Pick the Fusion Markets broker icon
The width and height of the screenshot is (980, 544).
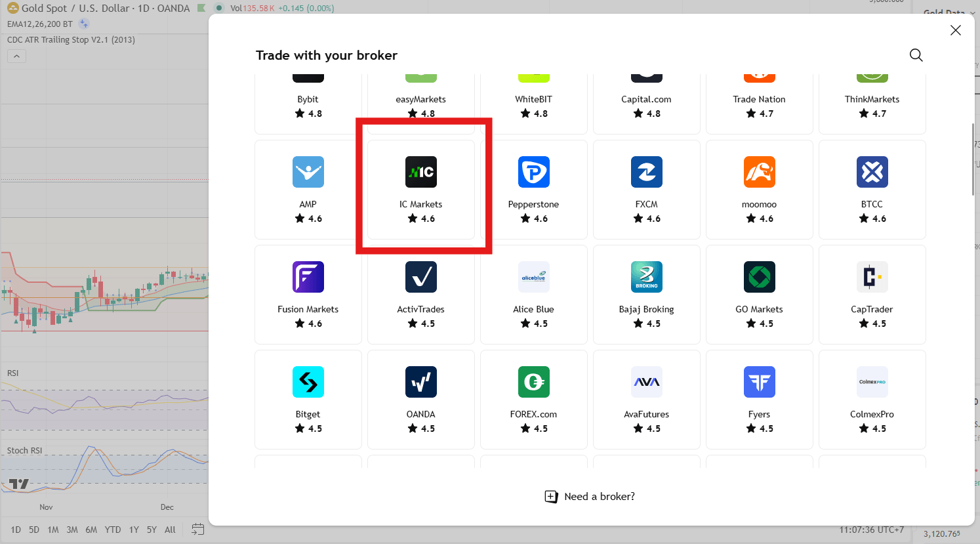coord(308,278)
